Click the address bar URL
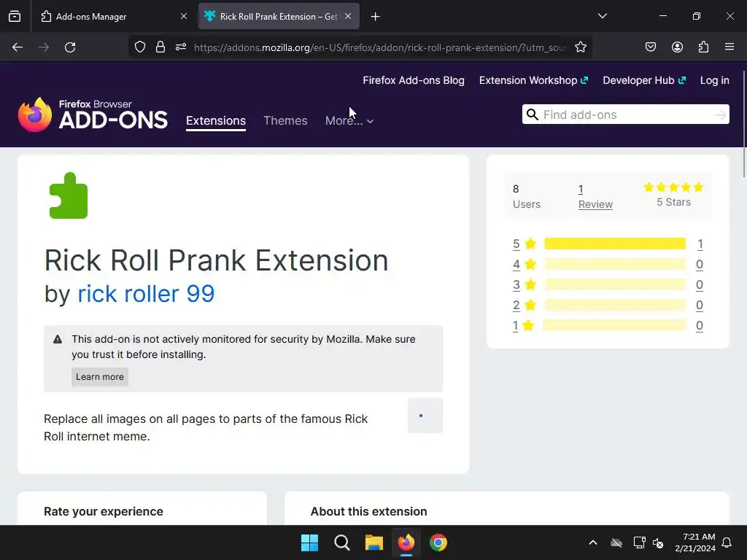747x560 pixels. pyautogui.click(x=380, y=47)
